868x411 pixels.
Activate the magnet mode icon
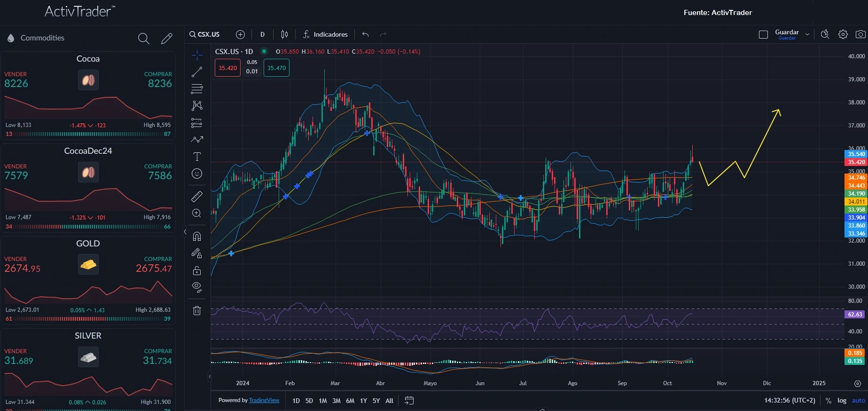[197, 236]
